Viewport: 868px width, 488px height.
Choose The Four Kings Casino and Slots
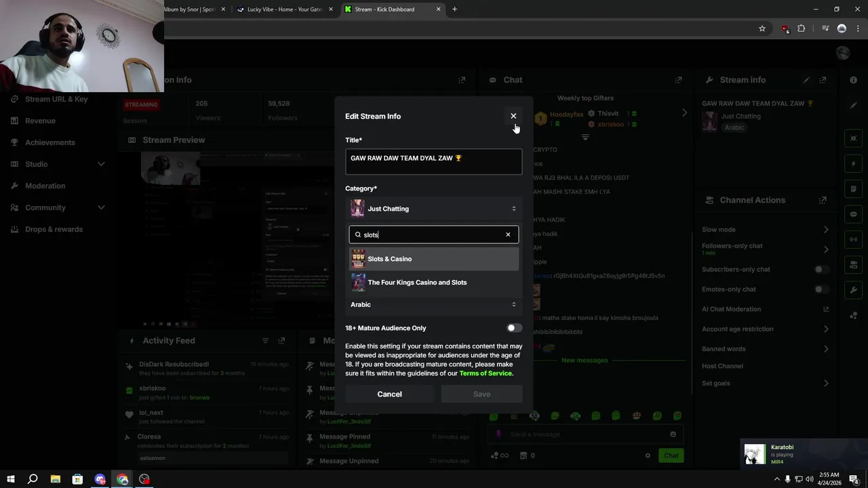(434, 282)
